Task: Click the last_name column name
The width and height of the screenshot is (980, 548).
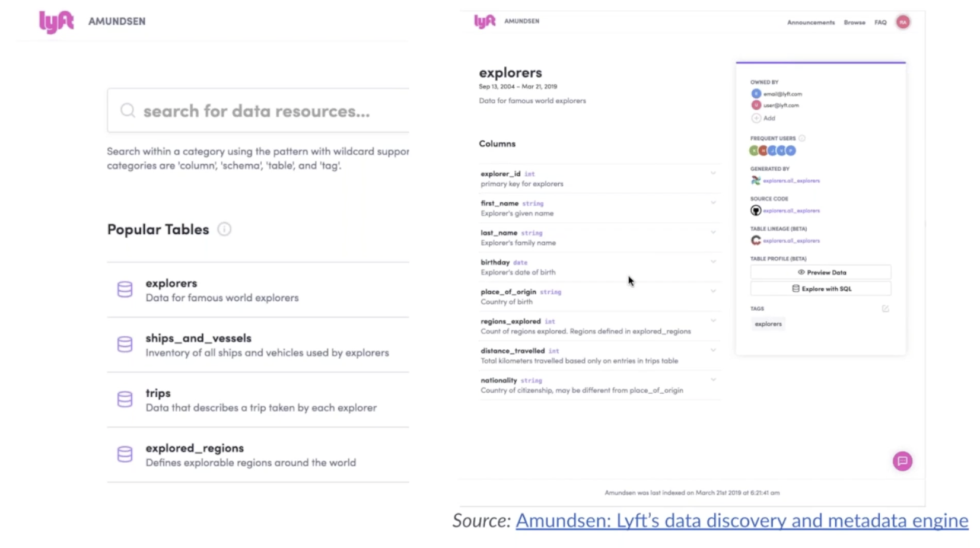Action: coord(499,233)
